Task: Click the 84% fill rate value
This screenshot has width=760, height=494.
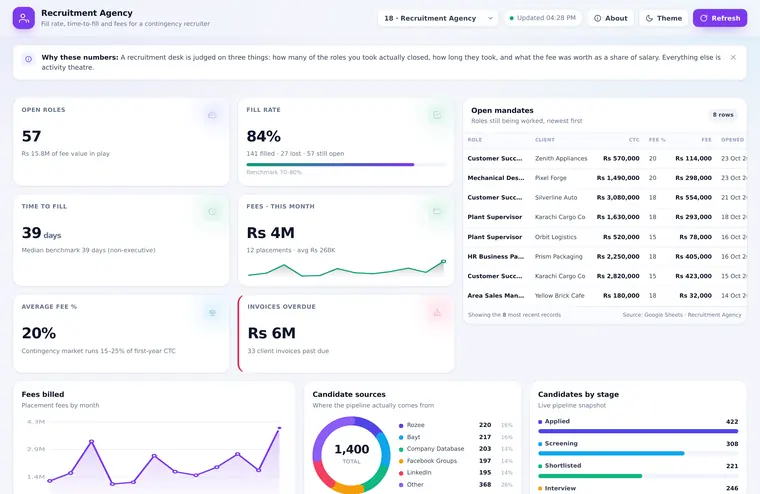Action: pos(263,136)
